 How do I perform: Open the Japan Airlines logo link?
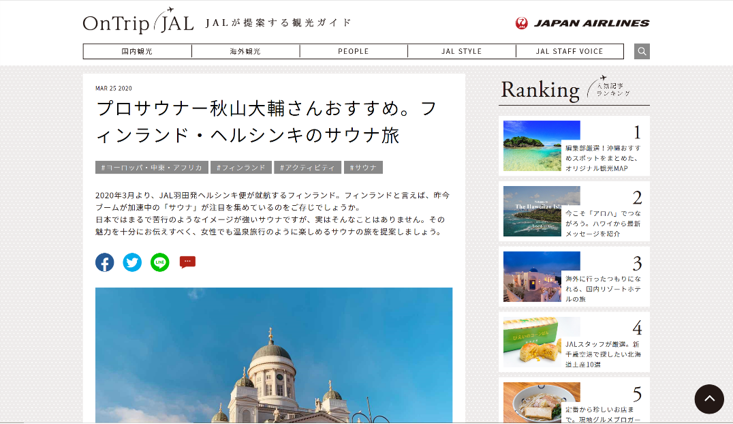[582, 23]
